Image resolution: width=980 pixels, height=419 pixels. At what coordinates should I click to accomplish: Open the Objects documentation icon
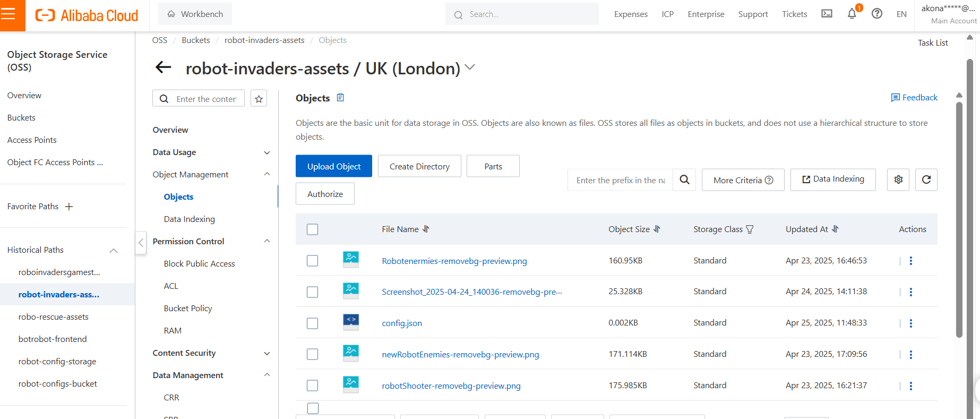click(x=341, y=98)
